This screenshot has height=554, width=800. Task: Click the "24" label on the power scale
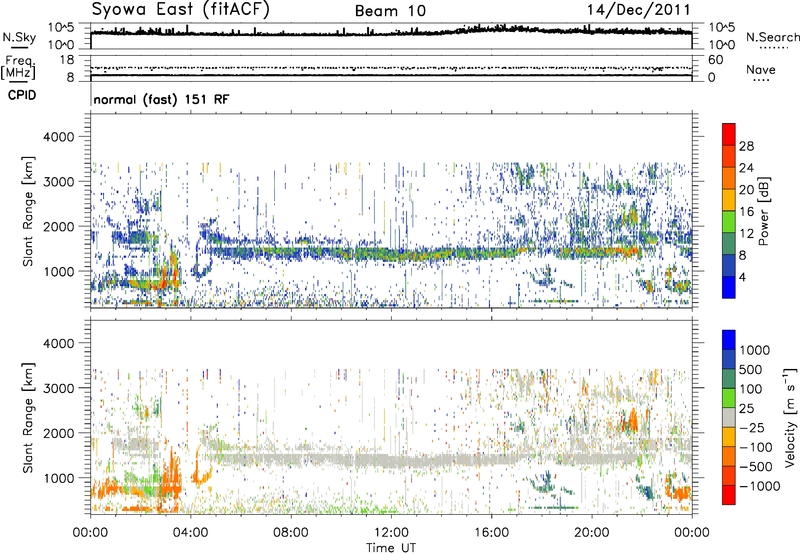point(746,168)
